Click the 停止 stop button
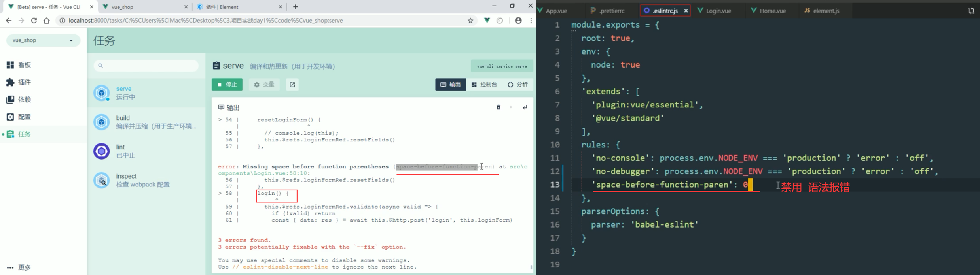 click(227, 85)
